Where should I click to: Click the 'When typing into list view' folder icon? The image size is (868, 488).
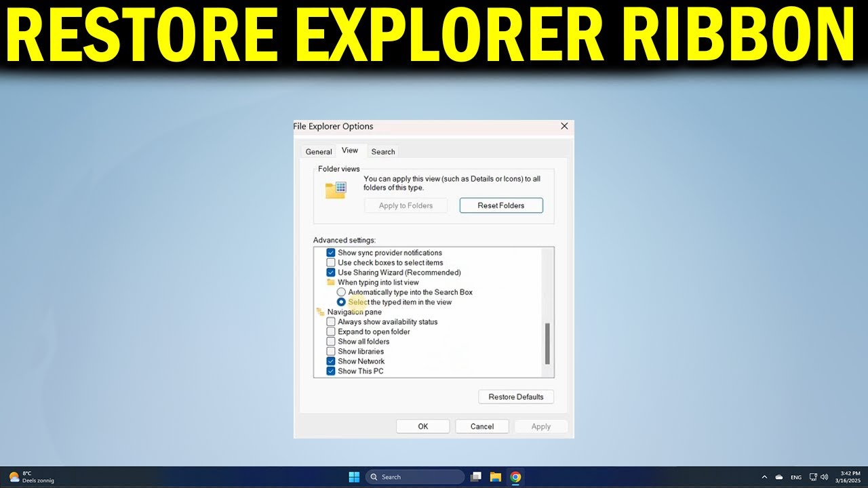(x=331, y=282)
